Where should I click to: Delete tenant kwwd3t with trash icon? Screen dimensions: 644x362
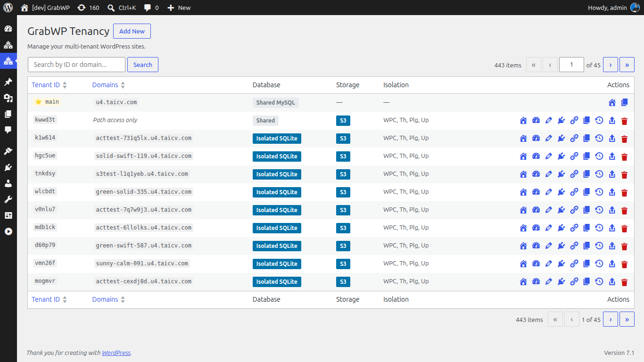625,121
